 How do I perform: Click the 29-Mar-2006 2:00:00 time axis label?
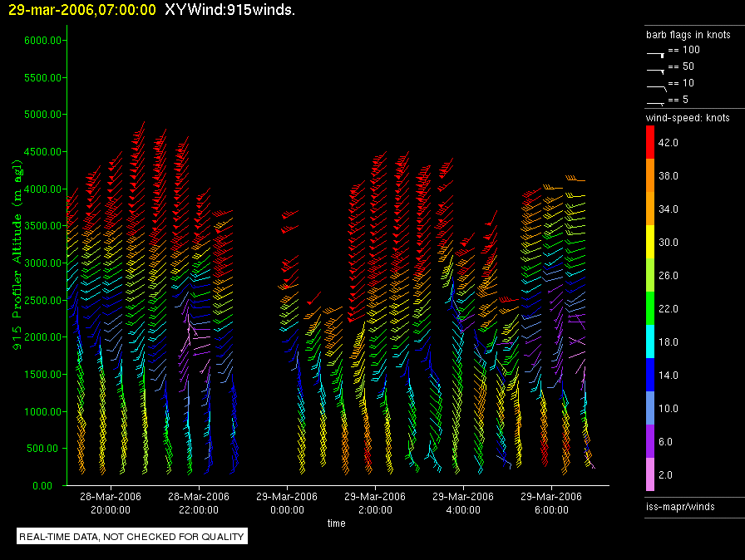coord(375,503)
